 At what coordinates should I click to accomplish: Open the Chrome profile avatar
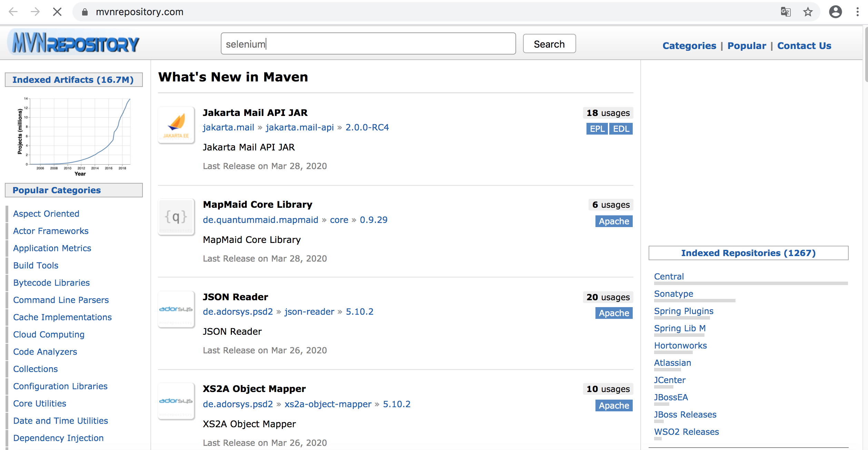(835, 12)
